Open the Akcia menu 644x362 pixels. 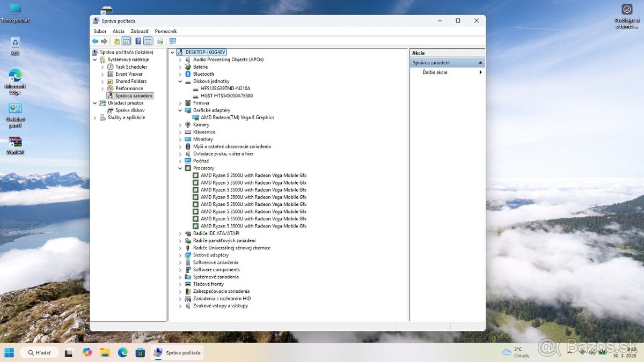pos(118,31)
